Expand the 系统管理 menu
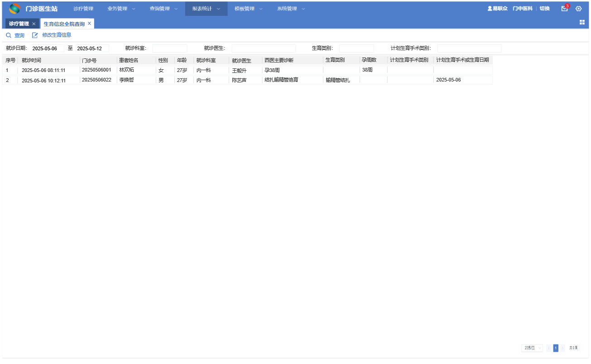 291,9
